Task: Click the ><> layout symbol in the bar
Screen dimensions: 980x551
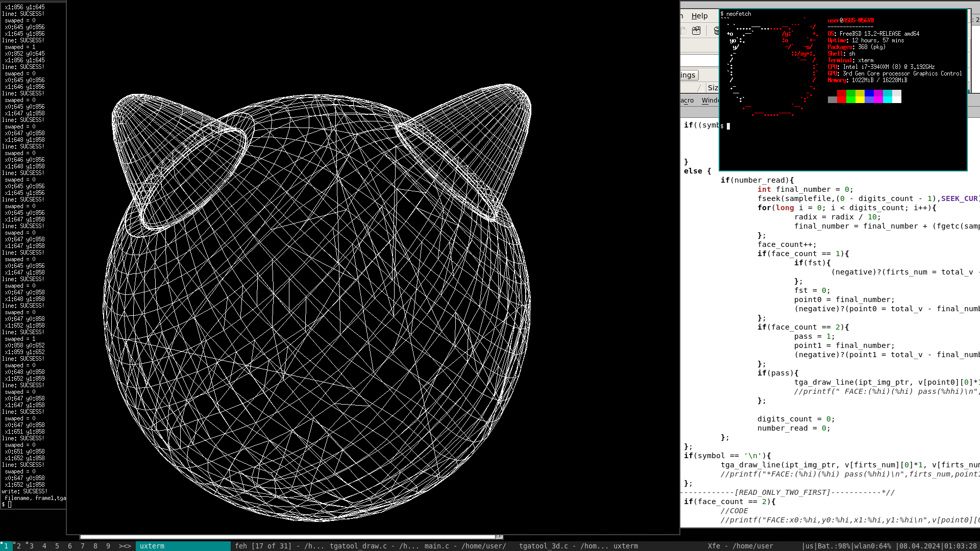Action: (125, 546)
